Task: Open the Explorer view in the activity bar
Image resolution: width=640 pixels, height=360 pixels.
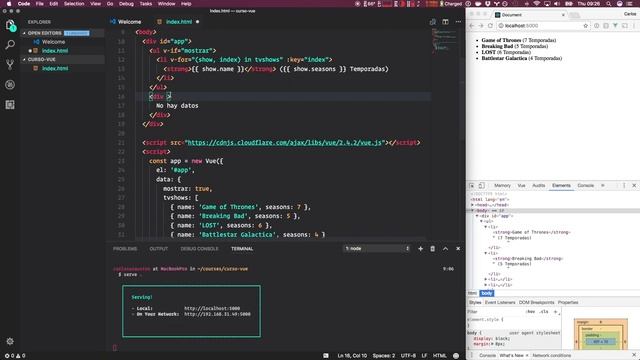Action: pyautogui.click(x=10, y=25)
